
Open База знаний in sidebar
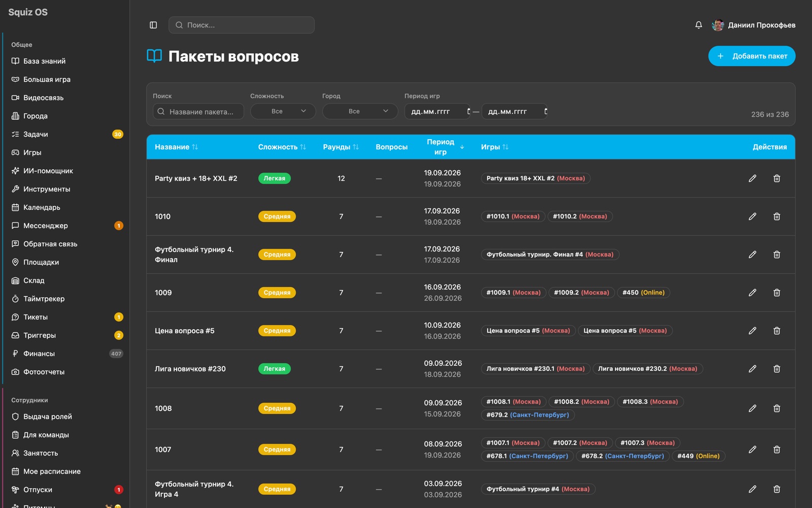45,61
